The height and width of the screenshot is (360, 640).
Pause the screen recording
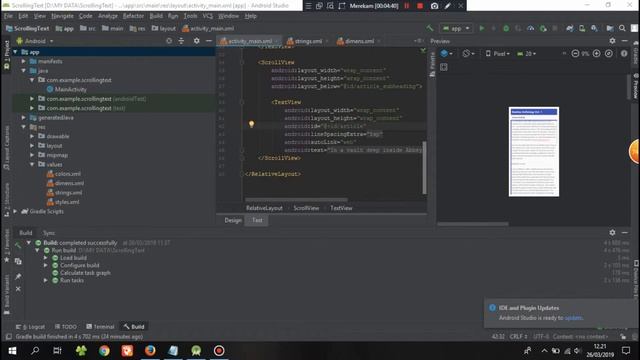click(407, 6)
